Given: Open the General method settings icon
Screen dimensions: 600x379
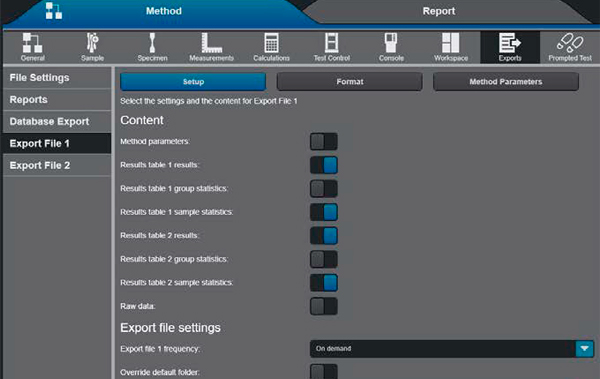Looking at the screenshot, I should pos(33,47).
